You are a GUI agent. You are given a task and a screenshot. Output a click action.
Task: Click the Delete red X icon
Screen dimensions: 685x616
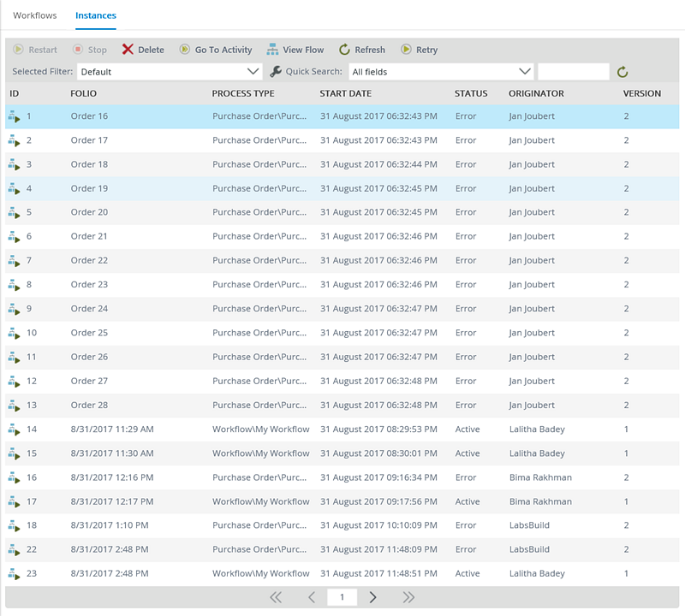point(128,50)
